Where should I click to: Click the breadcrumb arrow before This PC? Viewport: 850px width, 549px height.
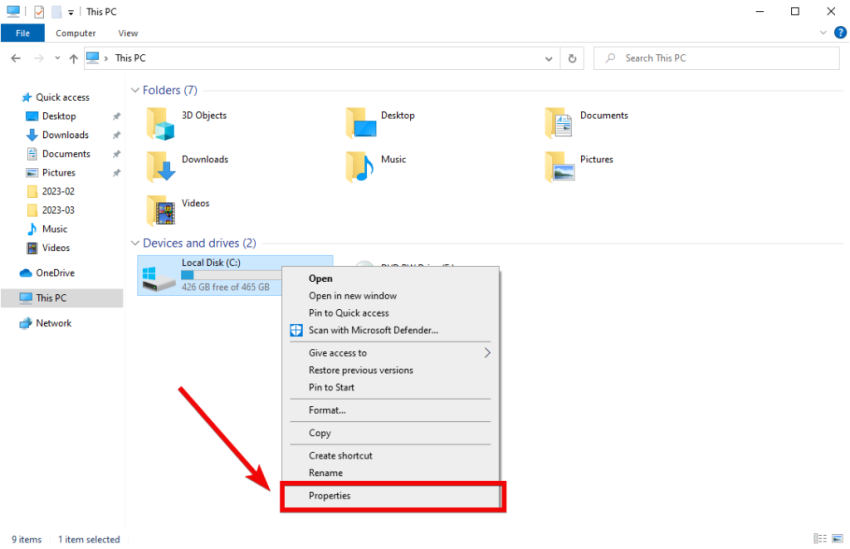[106, 59]
